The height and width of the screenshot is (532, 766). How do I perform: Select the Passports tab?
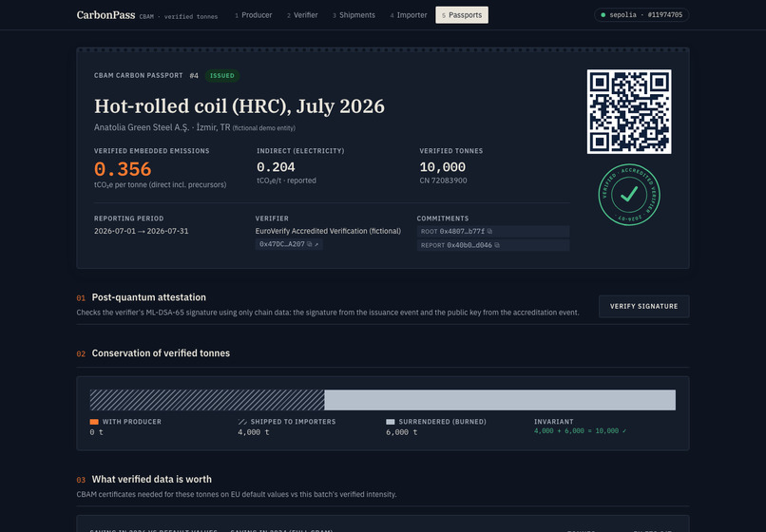pyautogui.click(x=462, y=15)
